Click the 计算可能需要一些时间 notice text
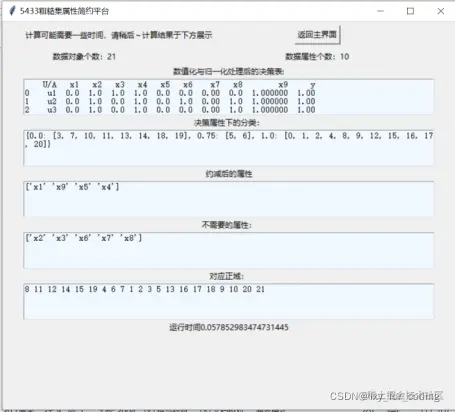 click(119, 35)
